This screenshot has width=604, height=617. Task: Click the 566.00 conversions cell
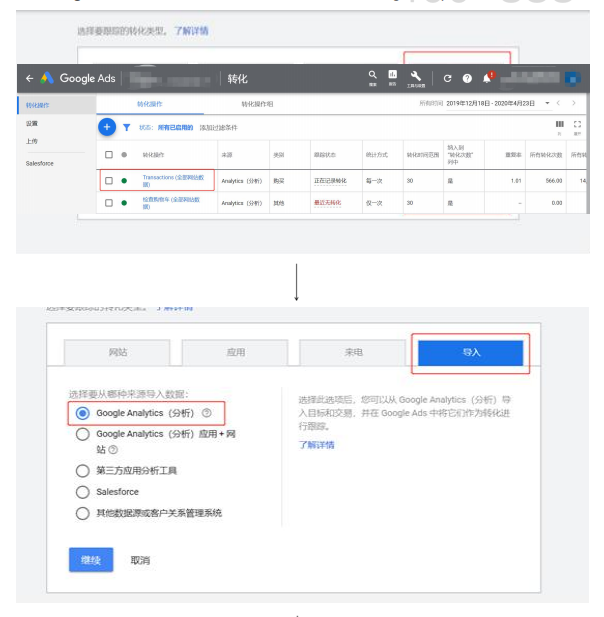tap(554, 181)
